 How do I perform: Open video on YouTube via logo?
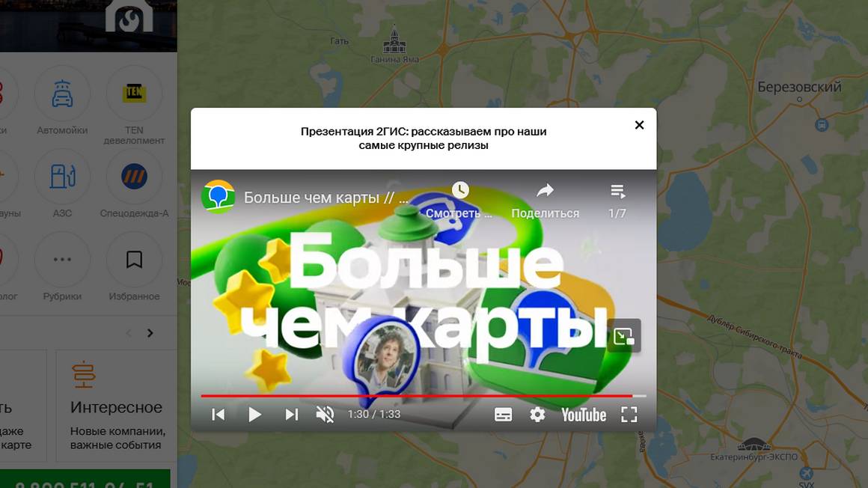[584, 415]
